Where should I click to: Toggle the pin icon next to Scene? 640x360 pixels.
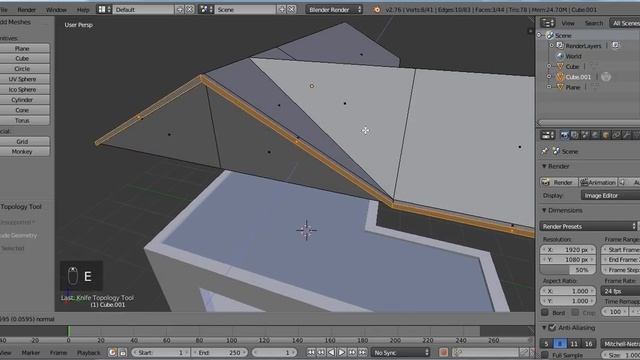[544, 151]
